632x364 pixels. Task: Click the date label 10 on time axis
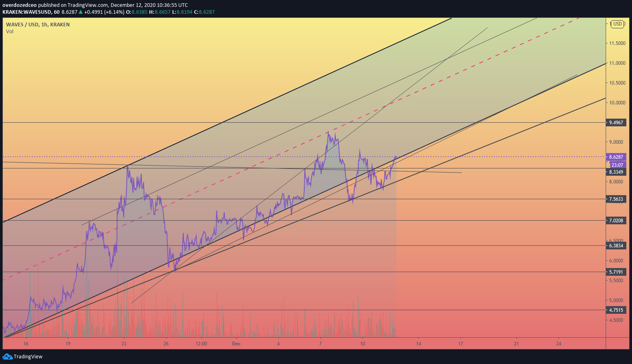pos(363,344)
